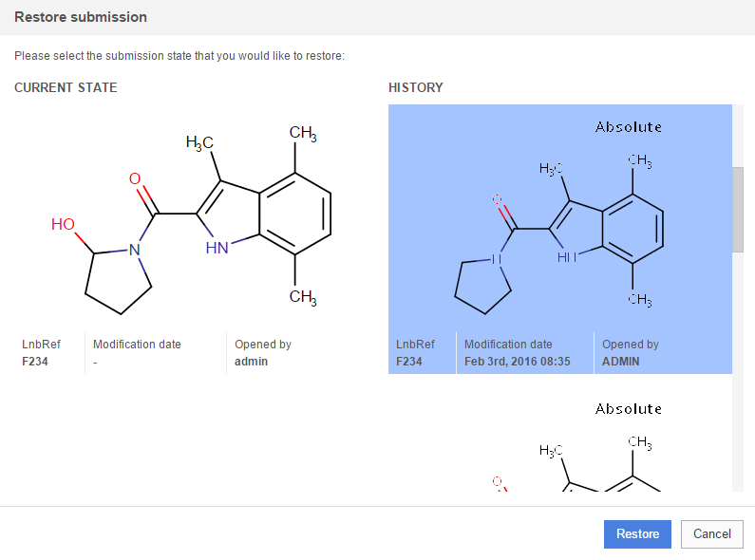This screenshot has width=755, height=560.
Task: Click the F234 LnbRef in the history entry
Action: [410, 362]
